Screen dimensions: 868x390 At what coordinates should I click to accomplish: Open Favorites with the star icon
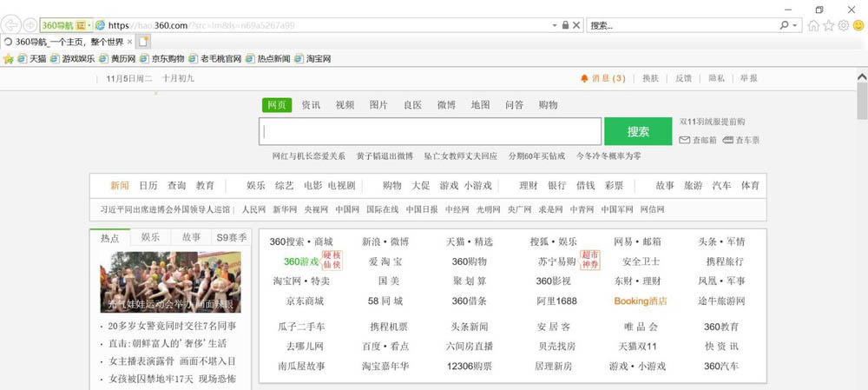click(x=828, y=25)
